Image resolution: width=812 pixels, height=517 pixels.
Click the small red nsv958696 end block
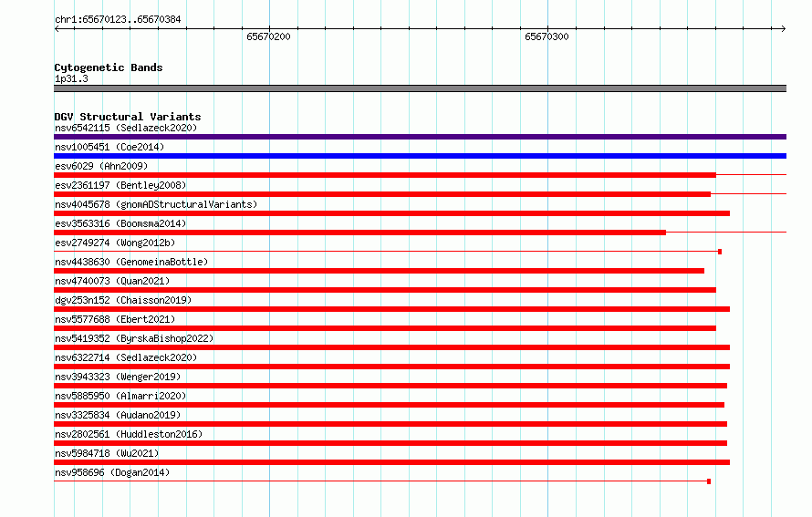point(709,481)
